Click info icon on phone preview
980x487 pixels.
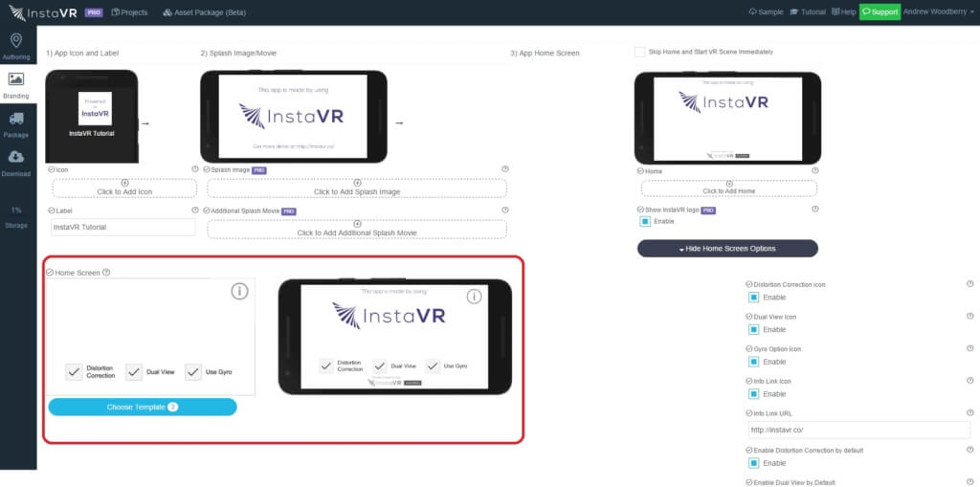(x=475, y=297)
